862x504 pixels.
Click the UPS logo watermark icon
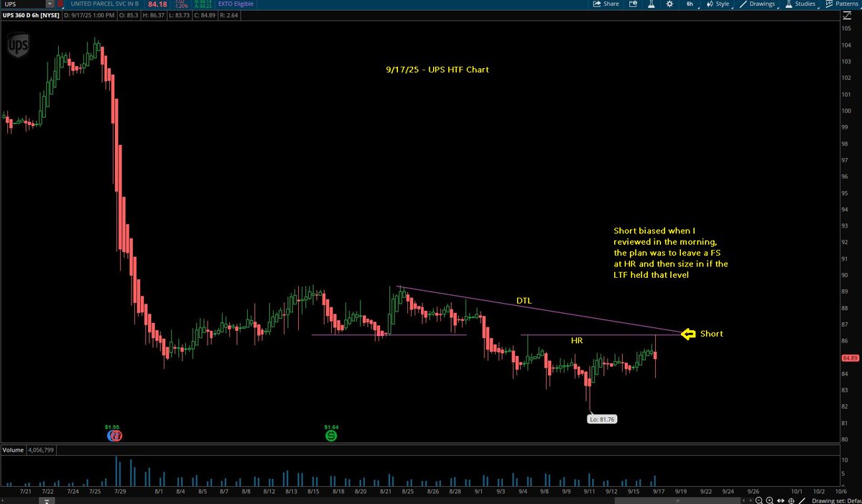tap(17, 47)
